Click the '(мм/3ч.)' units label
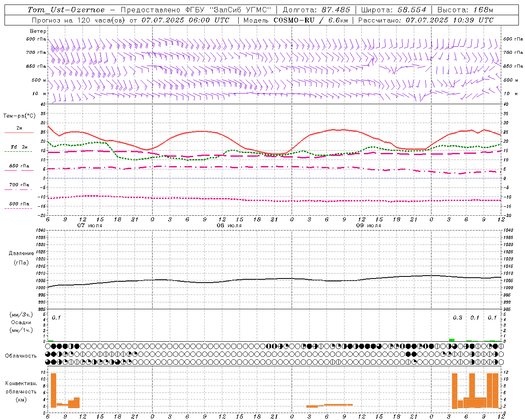Viewport: 525px width, 420px height. click(x=21, y=315)
